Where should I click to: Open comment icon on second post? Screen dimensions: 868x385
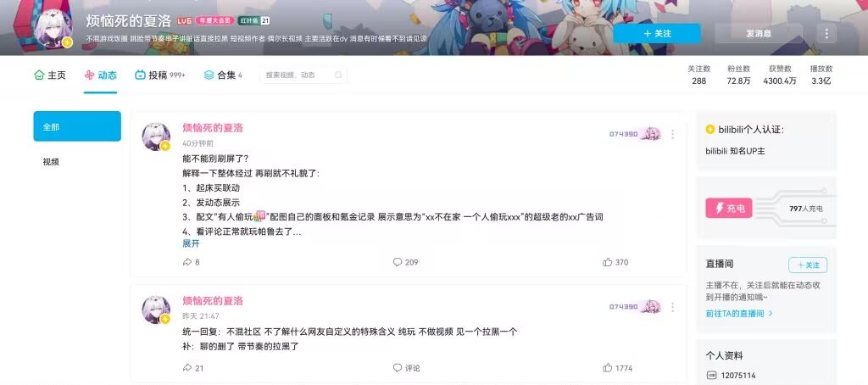click(x=397, y=368)
